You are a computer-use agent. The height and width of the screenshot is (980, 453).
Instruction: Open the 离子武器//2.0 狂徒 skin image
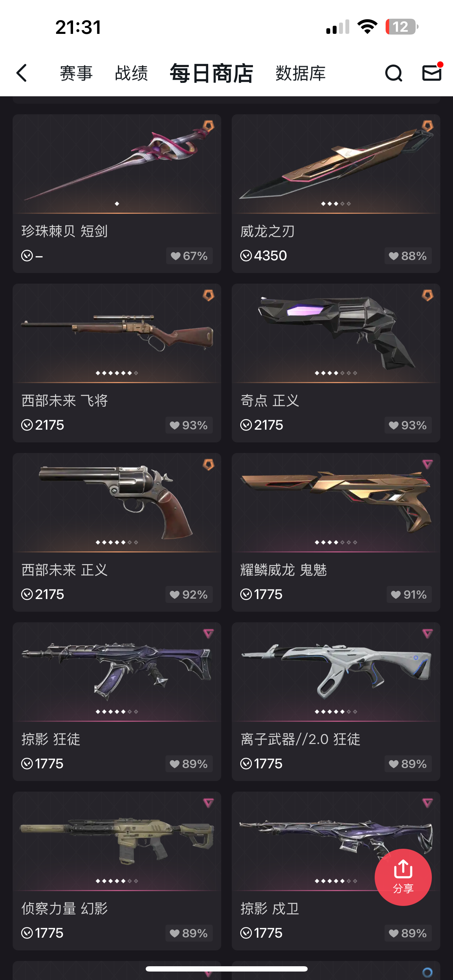tap(336, 671)
